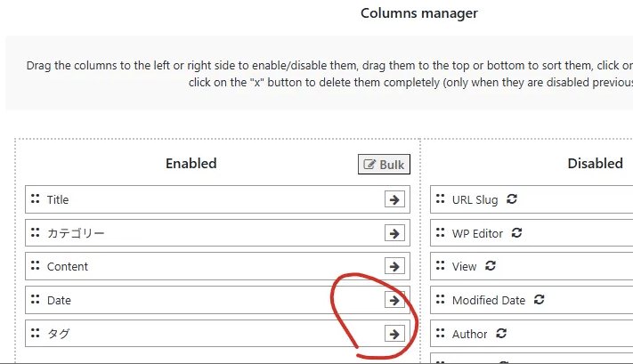Select the WP Editor disabled column item
The width and height of the screenshot is (633, 364).
click(x=477, y=233)
